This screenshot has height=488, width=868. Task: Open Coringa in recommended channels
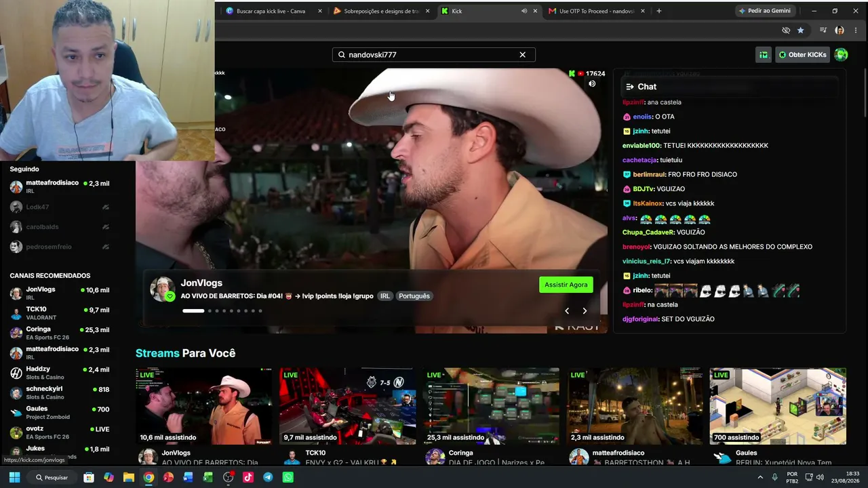point(60,333)
